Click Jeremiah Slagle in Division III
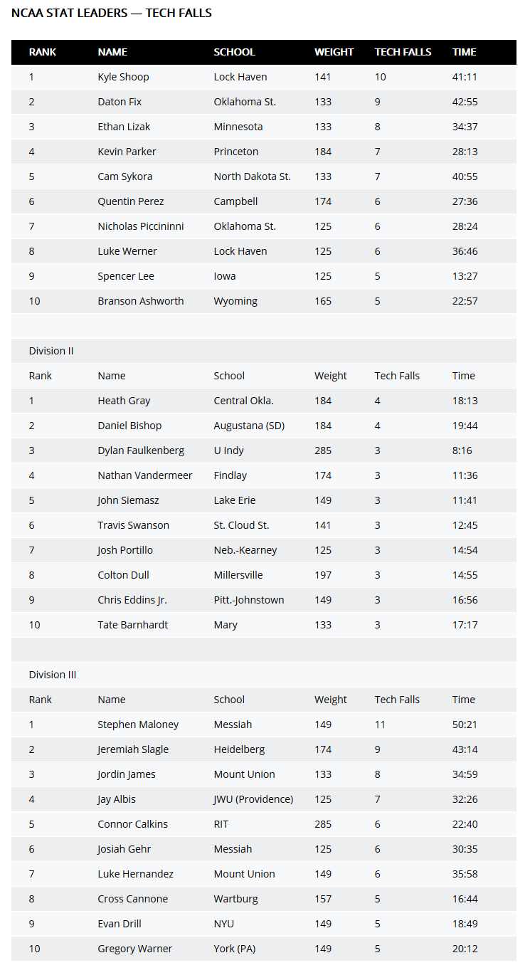Viewport: 530px width, 980px height. click(133, 749)
